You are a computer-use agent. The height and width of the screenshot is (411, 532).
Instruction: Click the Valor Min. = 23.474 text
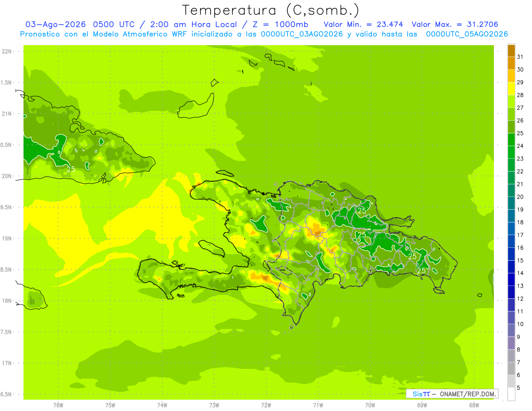coord(364,24)
